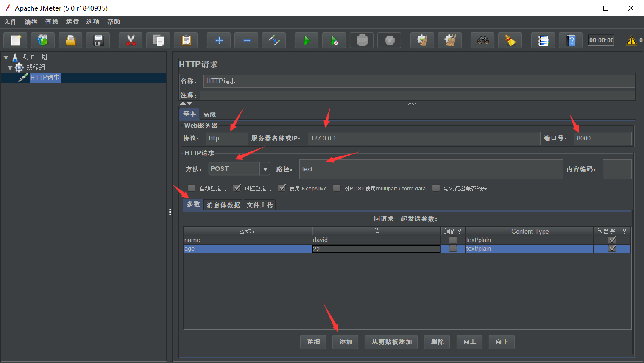The height and width of the screenshot is (363, 644).
Task: Click the Toggle enable/disable toolbar icon
Action: 274,40
